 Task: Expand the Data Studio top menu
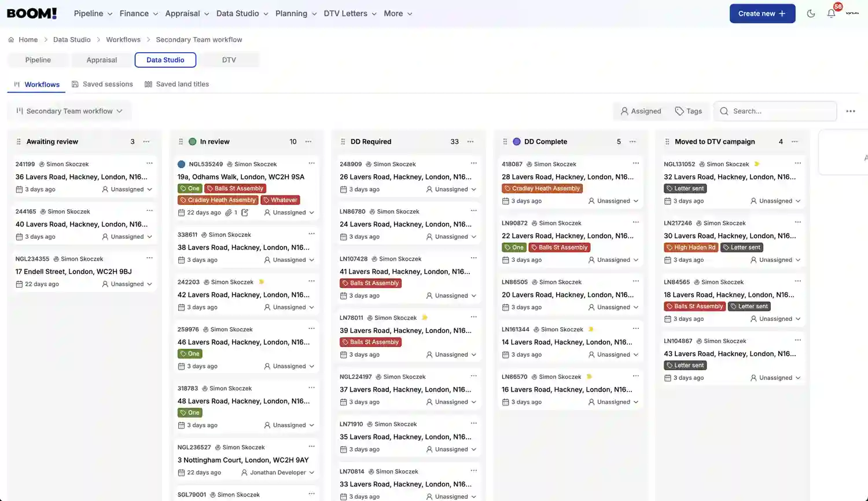click(242, 13)
